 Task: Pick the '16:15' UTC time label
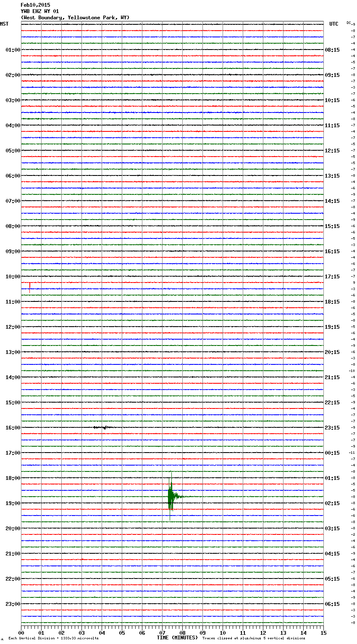(x=332, y=251)
